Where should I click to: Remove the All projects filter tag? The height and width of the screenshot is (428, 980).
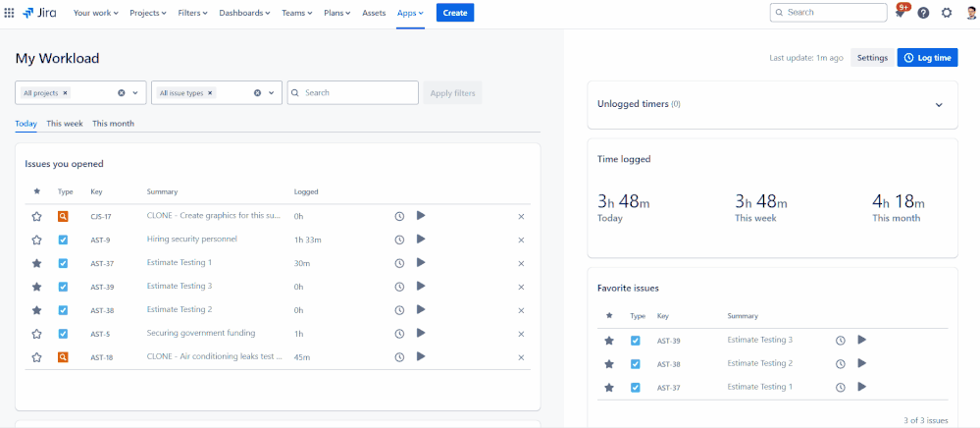[x=65, y=92]
